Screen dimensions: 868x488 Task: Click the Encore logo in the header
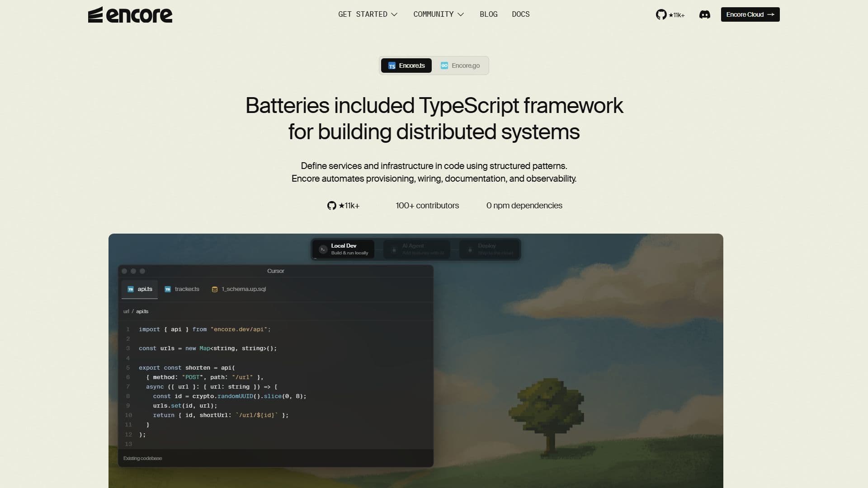click(130, 14)
